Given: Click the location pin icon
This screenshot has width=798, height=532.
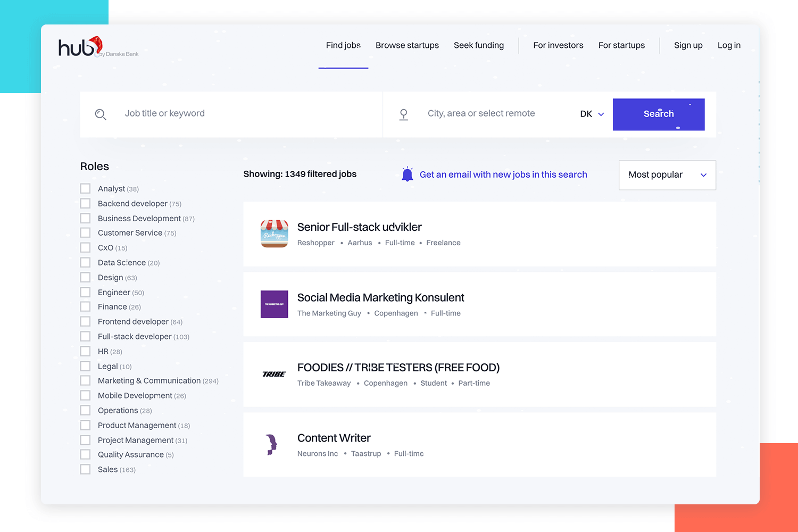Looking at the screenshot, I should (404, 114).
